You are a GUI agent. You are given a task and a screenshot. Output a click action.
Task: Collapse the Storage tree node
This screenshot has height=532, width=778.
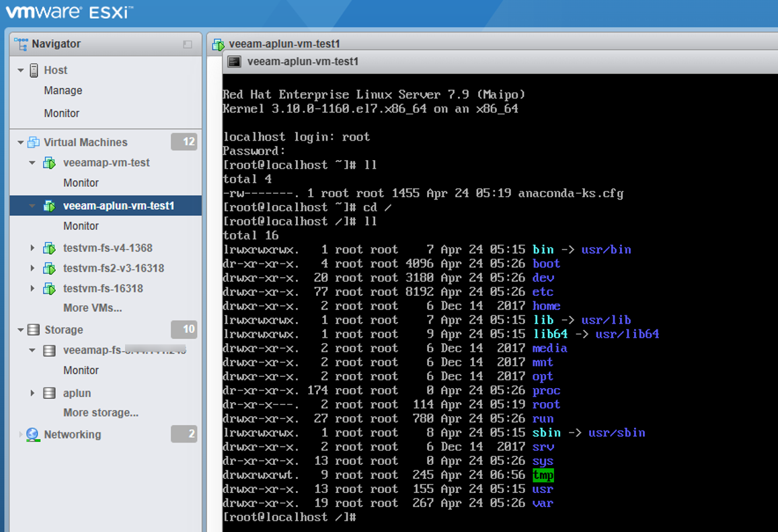(20, 330)
